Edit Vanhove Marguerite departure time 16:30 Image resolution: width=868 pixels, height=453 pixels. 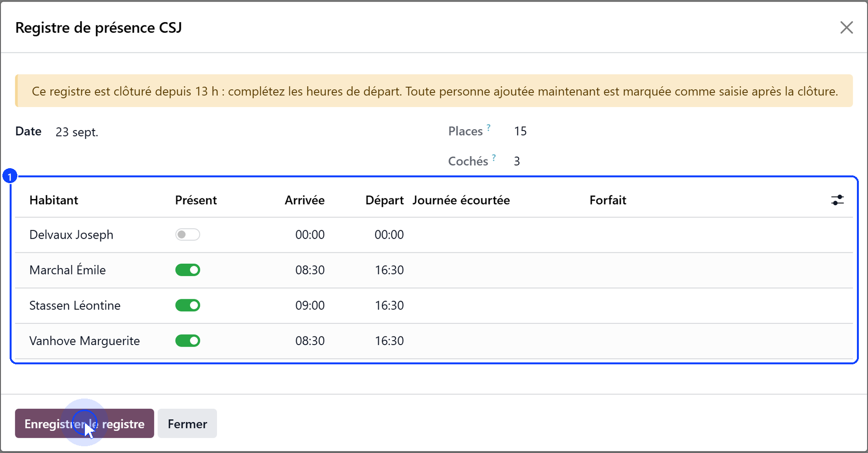(389, 341)
